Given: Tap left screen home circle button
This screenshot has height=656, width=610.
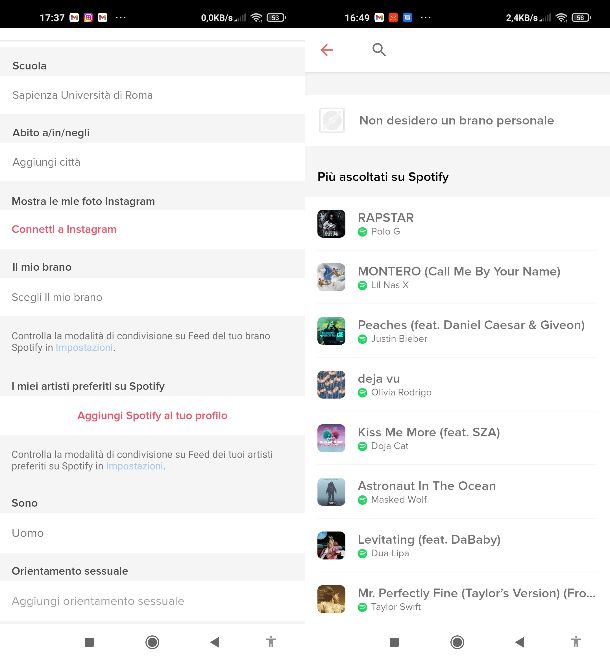Looking at the screenshot, I should tap(152, 642).
